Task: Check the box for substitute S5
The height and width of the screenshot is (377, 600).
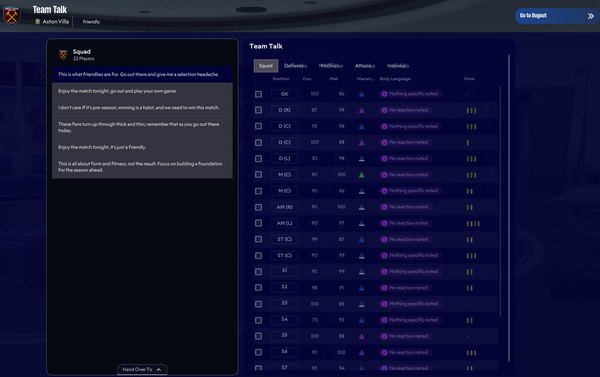Action: (x=259, y=336)
